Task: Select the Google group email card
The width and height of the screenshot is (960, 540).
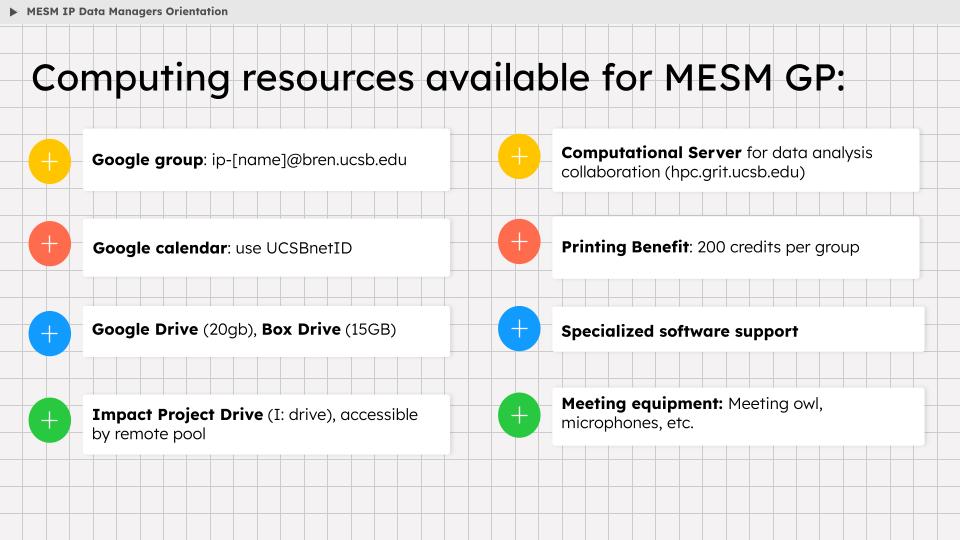Action: click(x=266, y=160)
